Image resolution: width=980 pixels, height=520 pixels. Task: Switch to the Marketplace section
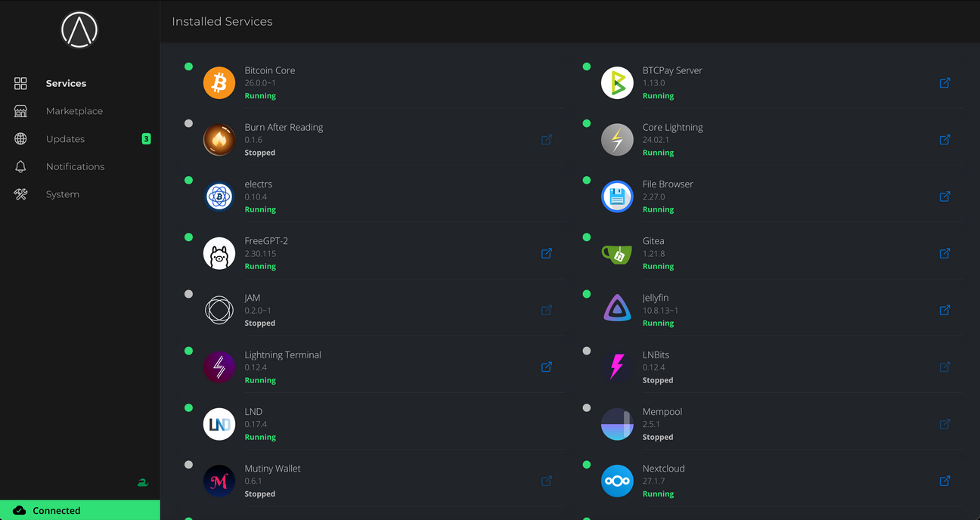[x=74, y=110]
